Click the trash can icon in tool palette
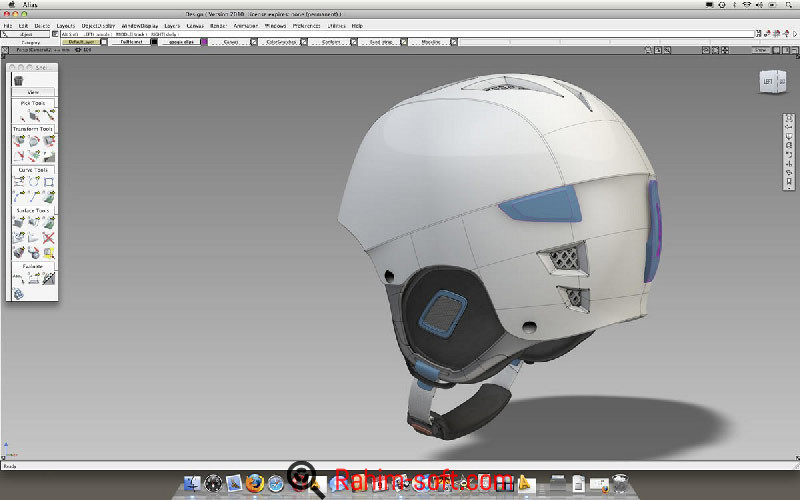The image size is (800, 500). pyautogui.click(x=18, y=79)
